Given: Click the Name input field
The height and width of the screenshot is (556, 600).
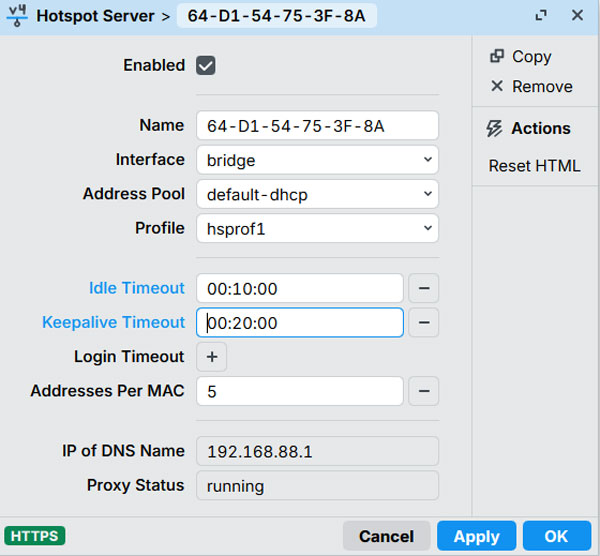Looking at the screenshot, I should pos(317,126).
